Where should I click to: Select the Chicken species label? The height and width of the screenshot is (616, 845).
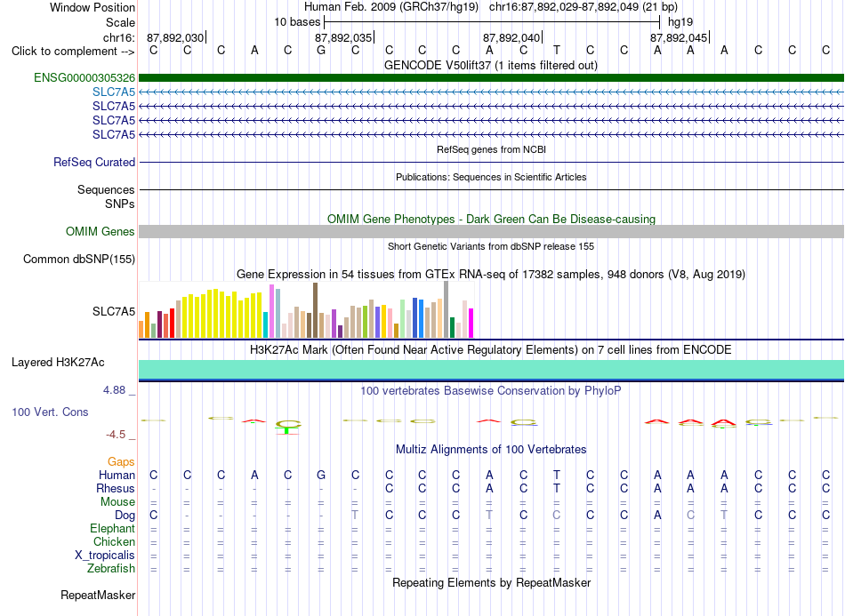click(x=114, y=541)
